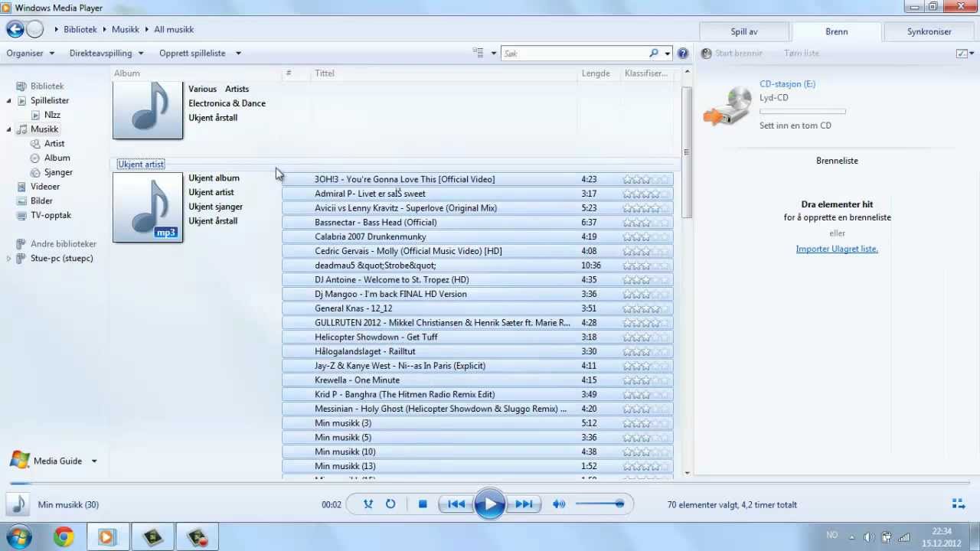Click Start brennir button

(x=730, y=54)
